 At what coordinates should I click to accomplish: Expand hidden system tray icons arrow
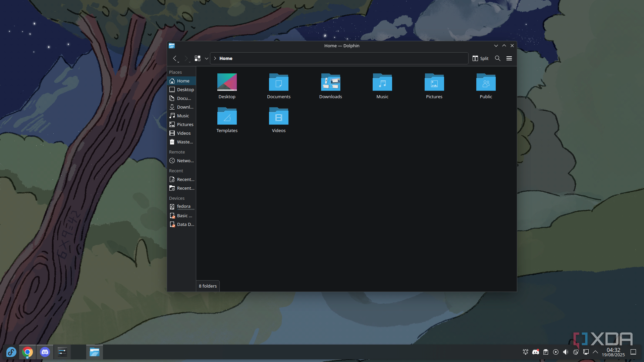coord(595,352)
